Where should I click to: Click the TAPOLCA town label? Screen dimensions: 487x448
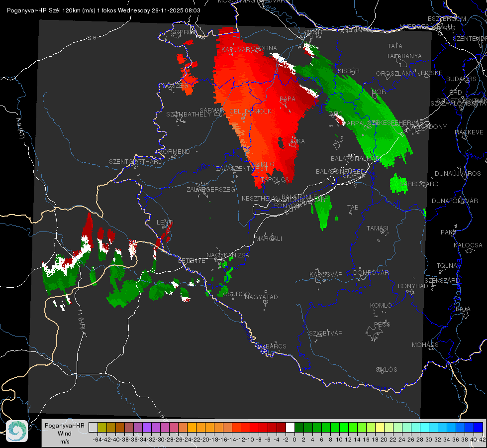(x=275, y=179)
